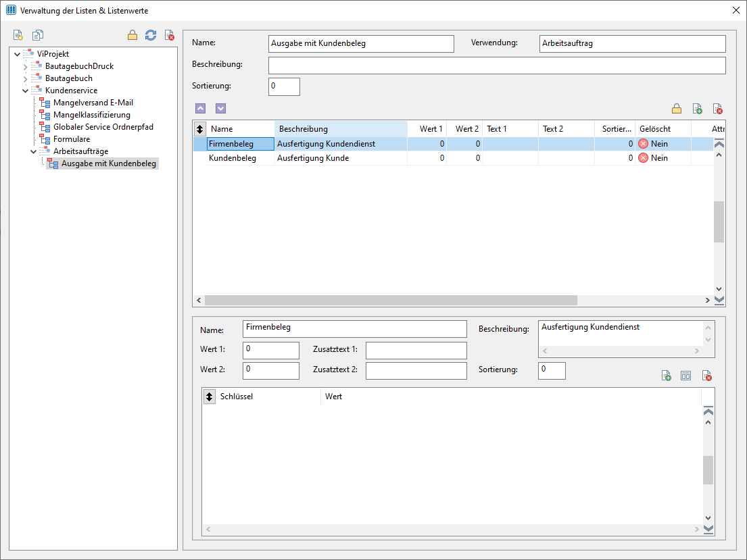Click the empty list Beschreibung field at the top
Image resolution: width=747 pixels, height=560 pixels.
coord(497,66)
